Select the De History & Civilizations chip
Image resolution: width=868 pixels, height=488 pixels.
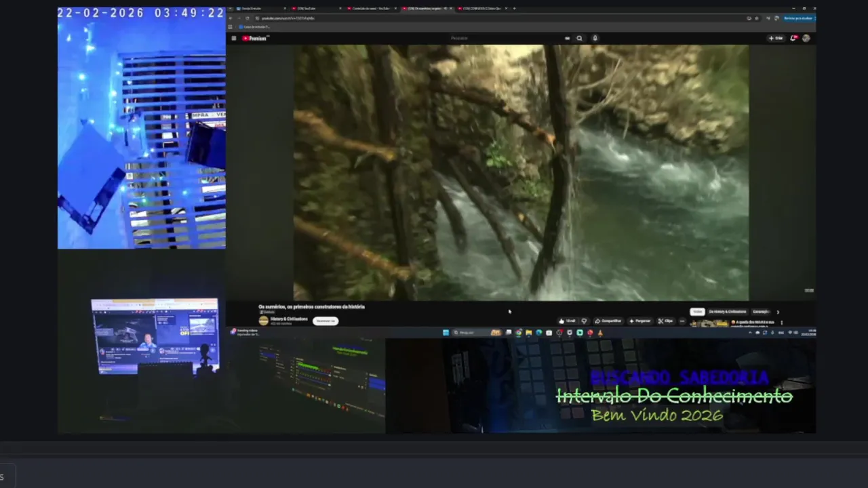(x=728, y=312)
